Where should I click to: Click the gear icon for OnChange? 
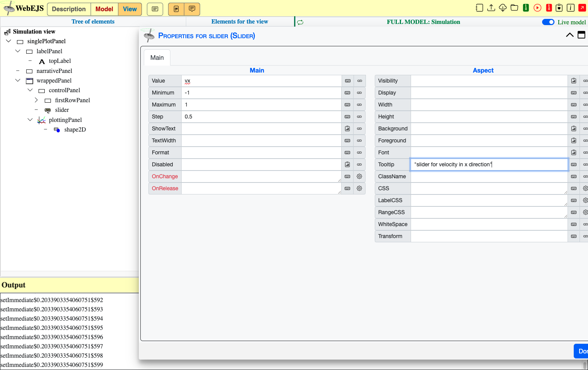[x=359, y=177]
